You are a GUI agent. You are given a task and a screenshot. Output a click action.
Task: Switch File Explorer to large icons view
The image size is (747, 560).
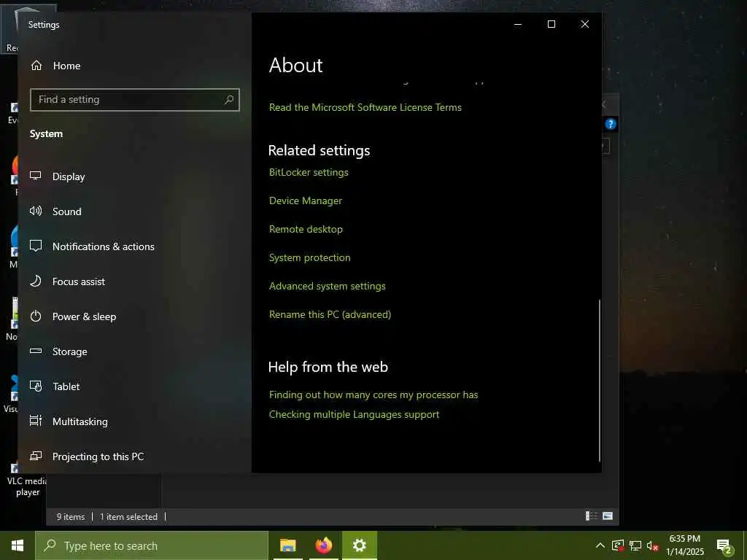point(608,516)
